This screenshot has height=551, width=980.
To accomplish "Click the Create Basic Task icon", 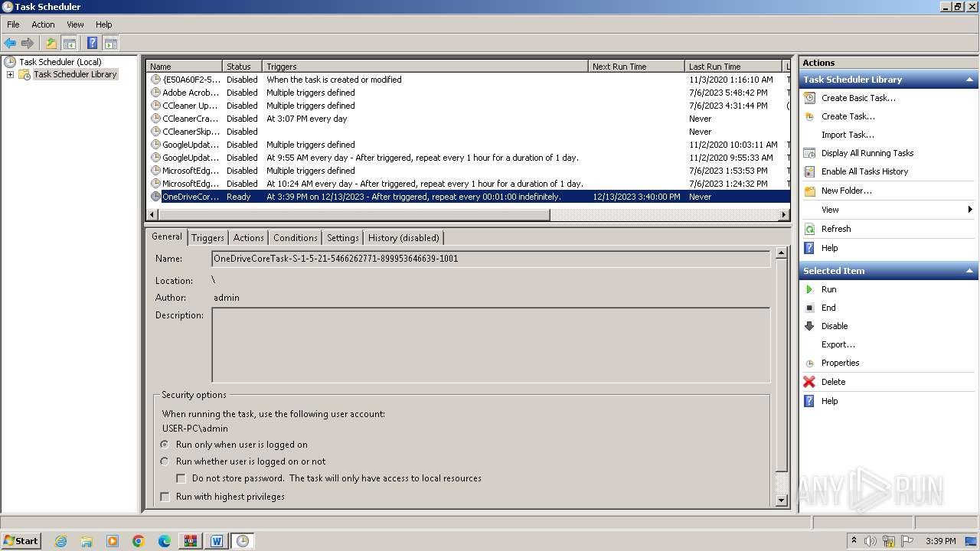I will point(809,98).
